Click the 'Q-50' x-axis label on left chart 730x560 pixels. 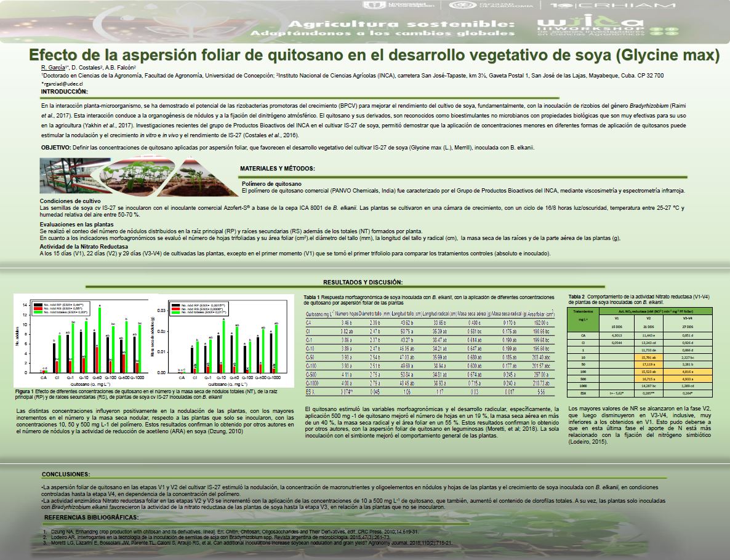coord(97,377)
